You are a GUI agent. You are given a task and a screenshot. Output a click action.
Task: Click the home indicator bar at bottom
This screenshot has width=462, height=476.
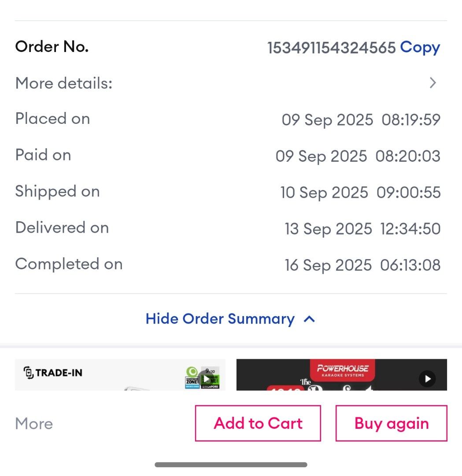pos(231,464)
